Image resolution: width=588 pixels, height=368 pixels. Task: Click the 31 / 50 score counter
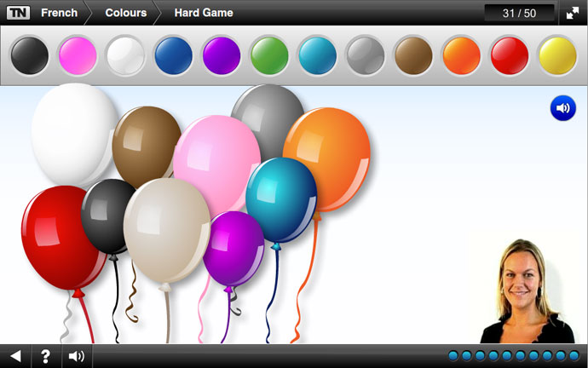[519, 13]
